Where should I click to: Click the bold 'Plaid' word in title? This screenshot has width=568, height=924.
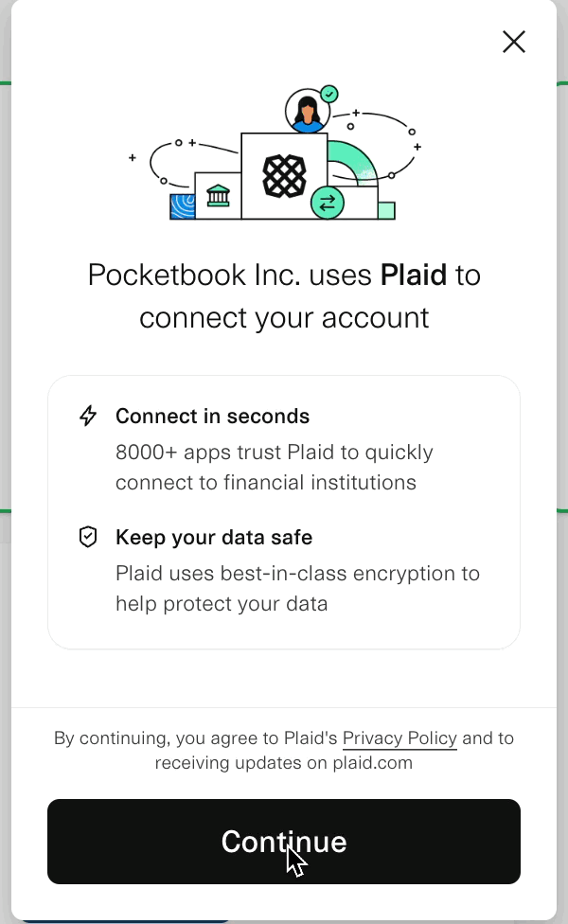[414, 275]
